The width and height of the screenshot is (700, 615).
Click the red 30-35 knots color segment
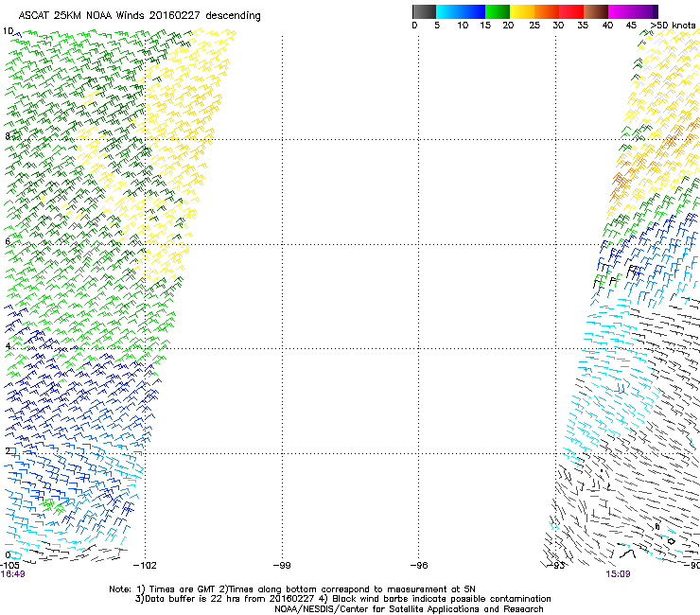pyautogui.click(x=571, y=11)
